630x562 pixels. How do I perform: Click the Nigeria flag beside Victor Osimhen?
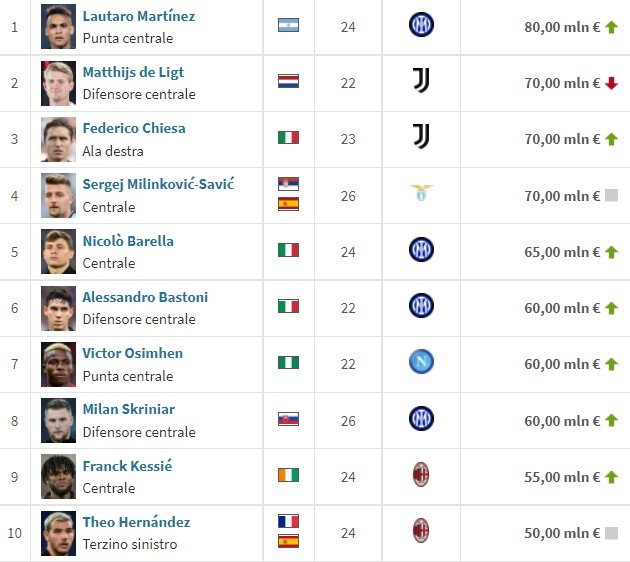pyautogui.click(x=288, y=362)
